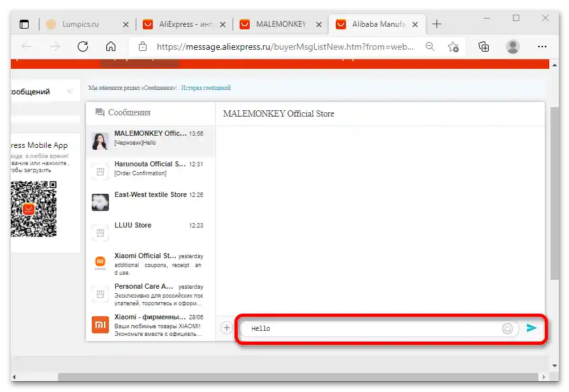Image resolution: width=569 pixels, height=392 pixels.
Task: Open the browser profile avatar
Action: (x=512, y=47)
